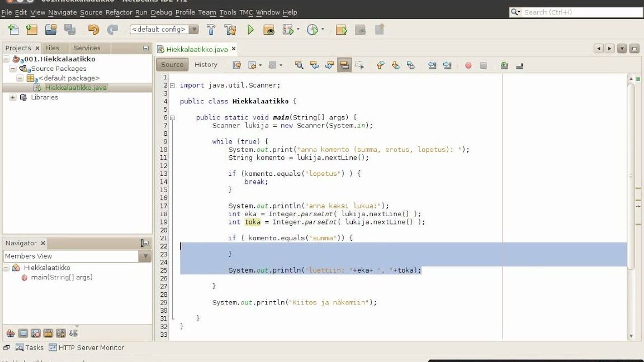Start macro recording with red circle
The height and width of the screenshot is (362, 644).
468,66
